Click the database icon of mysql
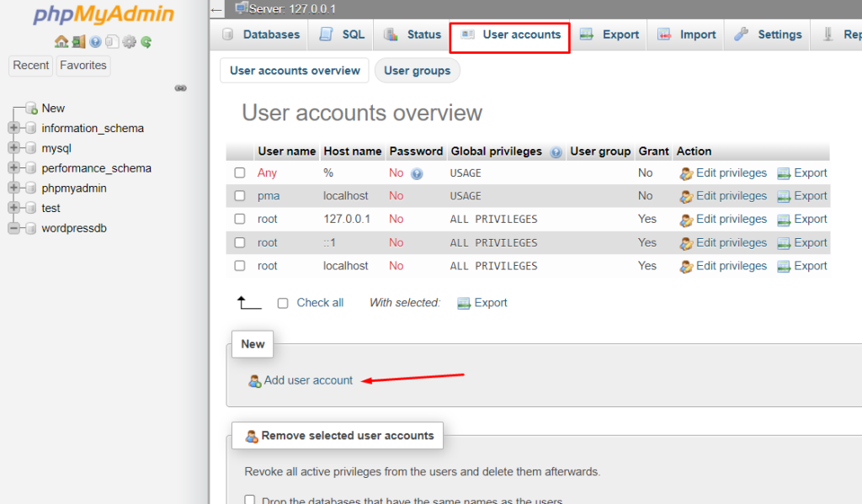 tap(31, 148)
